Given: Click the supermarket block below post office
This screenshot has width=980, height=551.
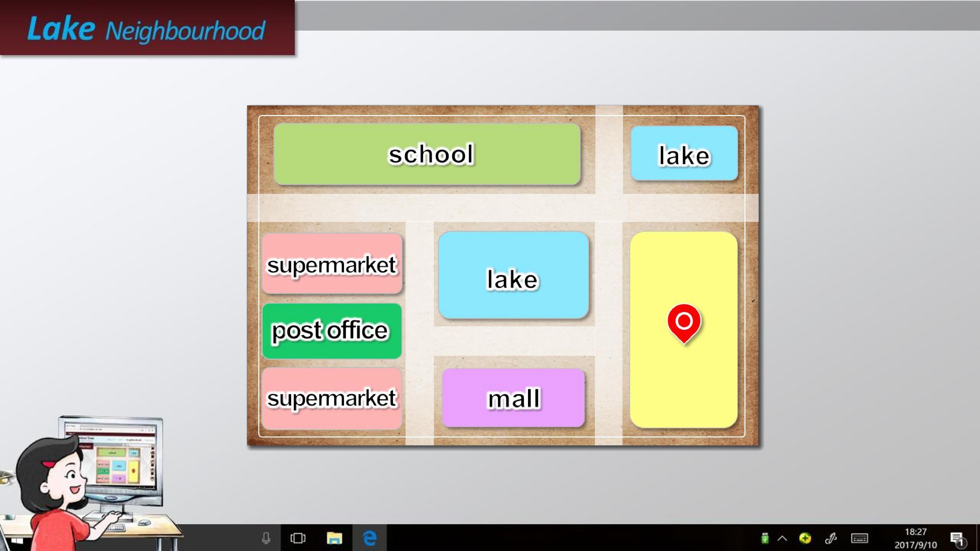Looking at the screenshot, I should (x=332, y=398).
